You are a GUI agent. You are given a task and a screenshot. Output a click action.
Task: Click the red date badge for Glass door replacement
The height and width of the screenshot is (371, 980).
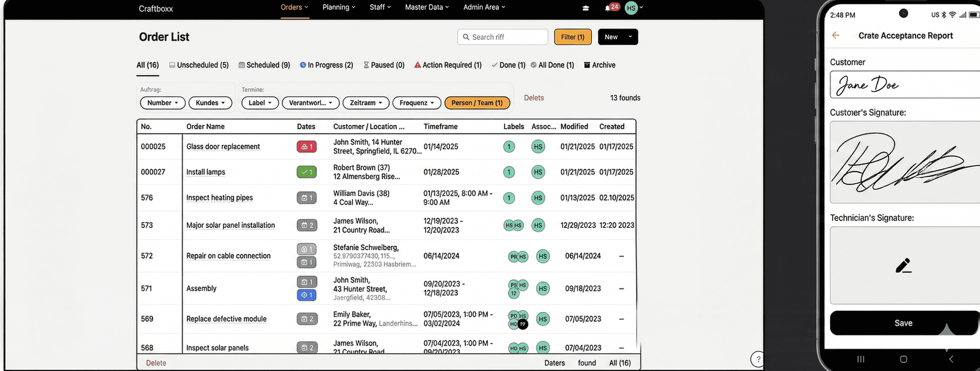tap(306, 147)
